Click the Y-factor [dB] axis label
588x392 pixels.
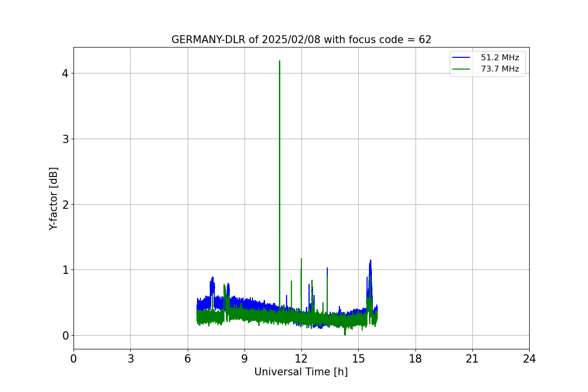pos(54,198)
